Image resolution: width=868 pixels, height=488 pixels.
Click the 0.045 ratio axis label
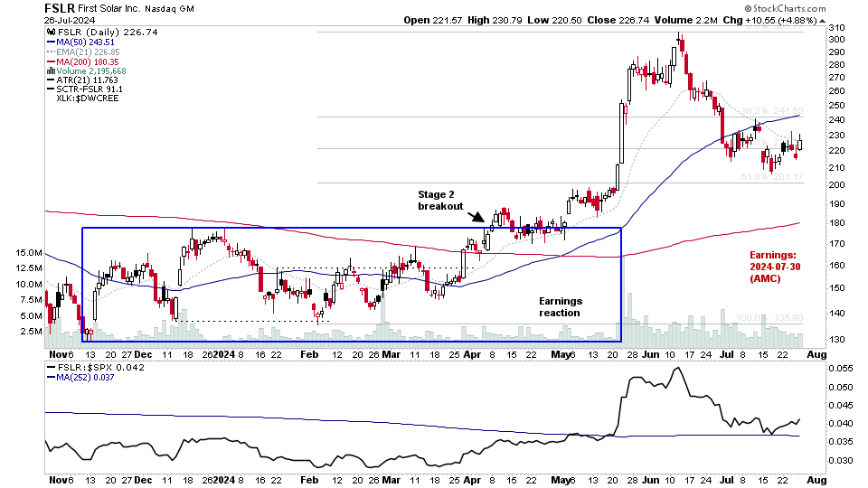coord(840,406)
